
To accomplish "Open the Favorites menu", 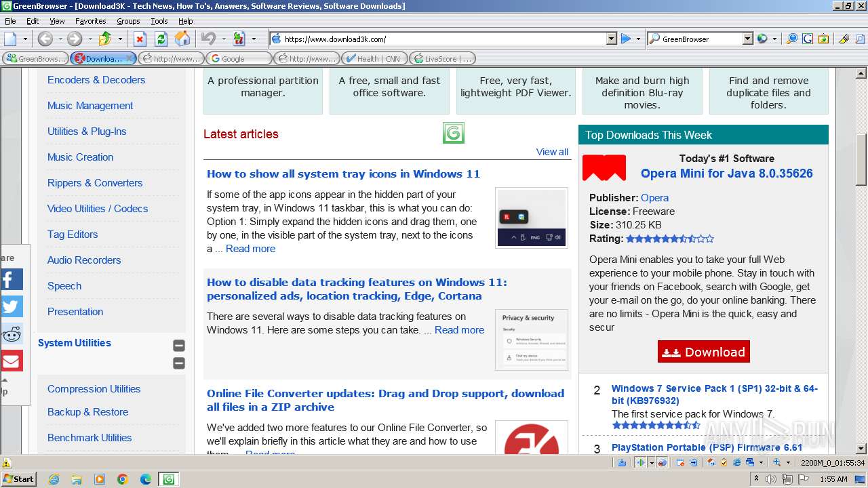I will click(90, 21).
